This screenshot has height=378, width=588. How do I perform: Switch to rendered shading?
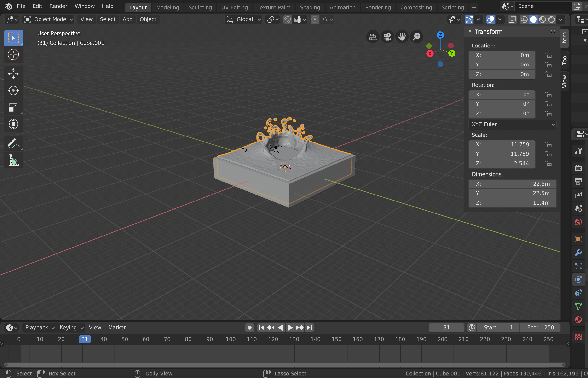coord(552,19)
